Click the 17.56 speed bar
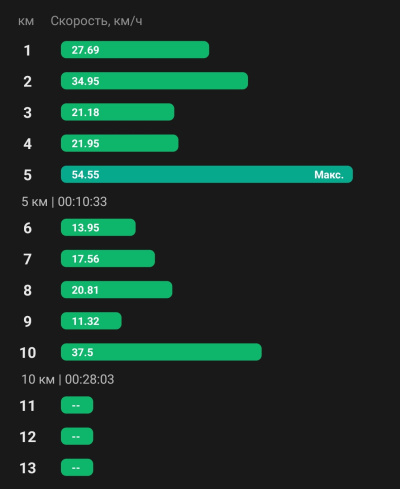Screen dimensions: 400x489 [x=108, y=258]
